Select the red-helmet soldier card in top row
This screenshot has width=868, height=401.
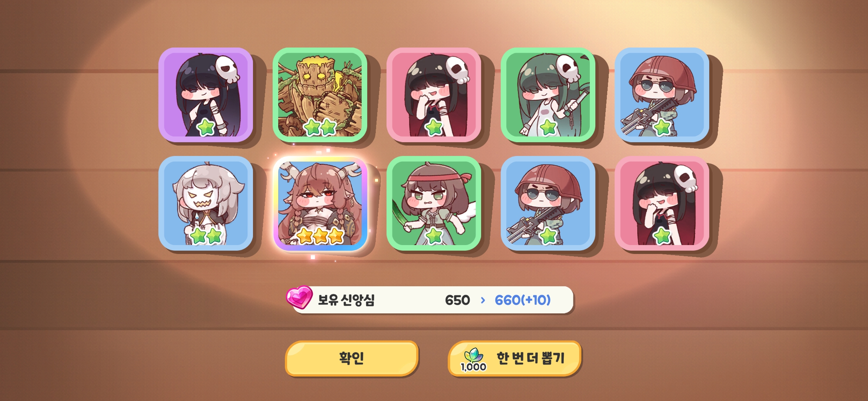point(662,95)
